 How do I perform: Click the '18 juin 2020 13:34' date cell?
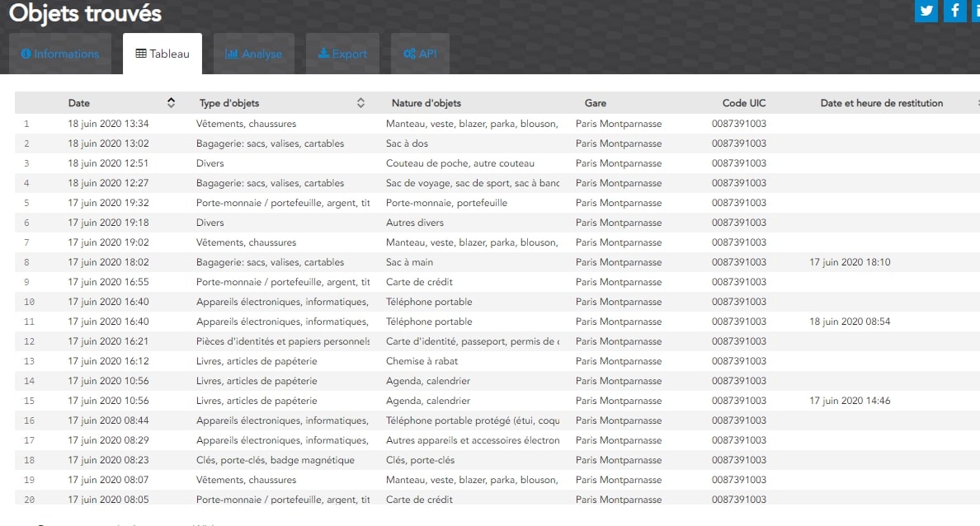pos(108,124)
